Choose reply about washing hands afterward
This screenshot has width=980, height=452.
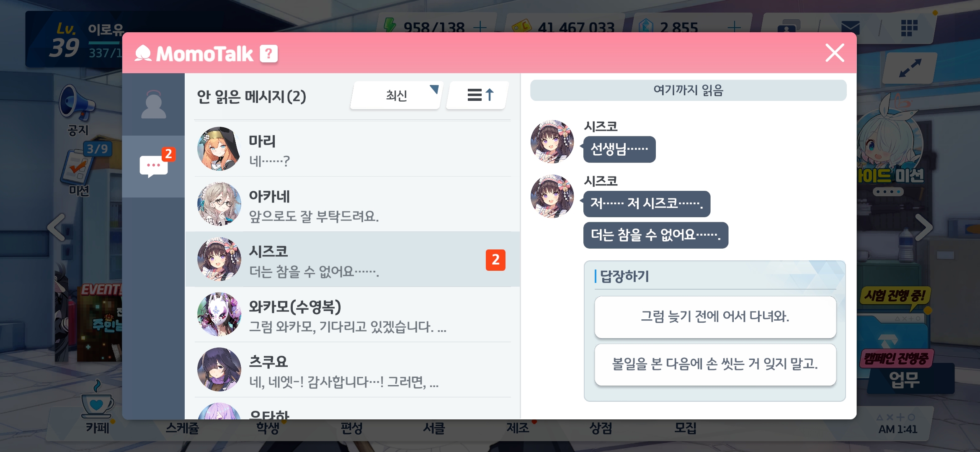click(715, 365)
